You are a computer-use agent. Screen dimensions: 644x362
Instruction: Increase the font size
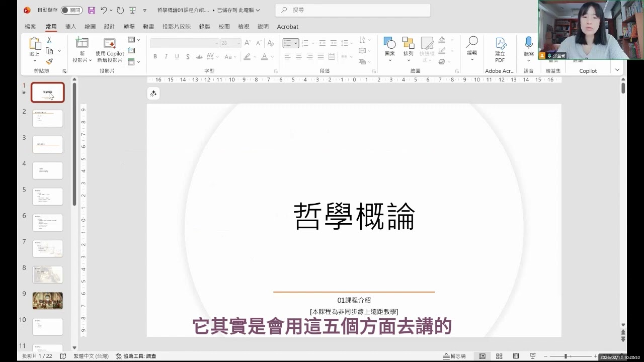coord(247,43)
